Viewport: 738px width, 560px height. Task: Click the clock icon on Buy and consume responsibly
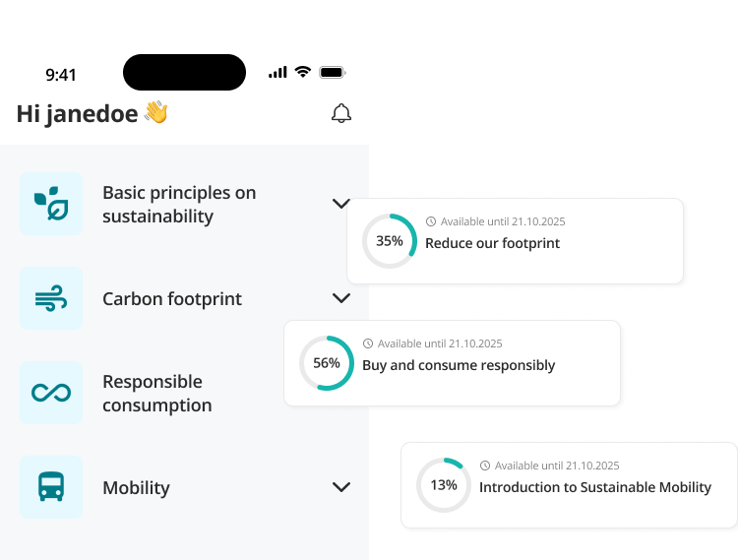coord(368,343)
